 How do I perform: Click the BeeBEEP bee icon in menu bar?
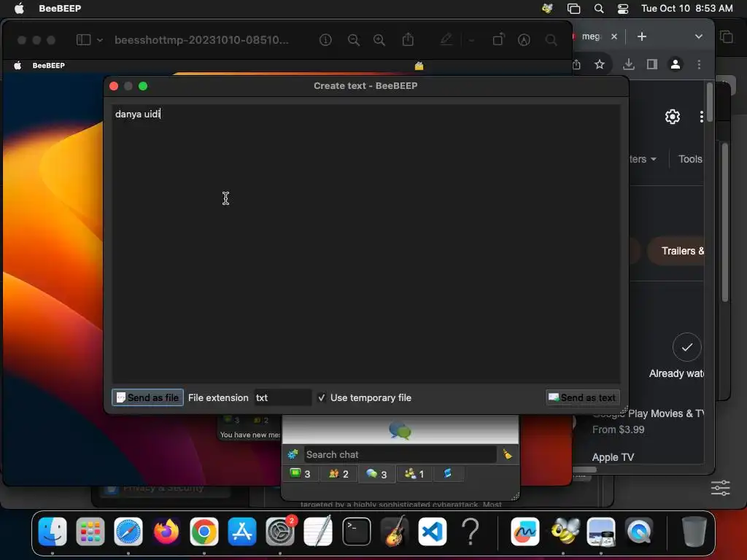click(x=547, y=8)
